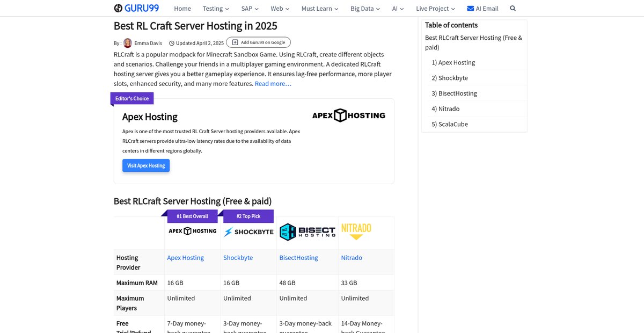Click Add Guru99 on Google button
The image size is (644, 333).
click(x=259, y=42)
